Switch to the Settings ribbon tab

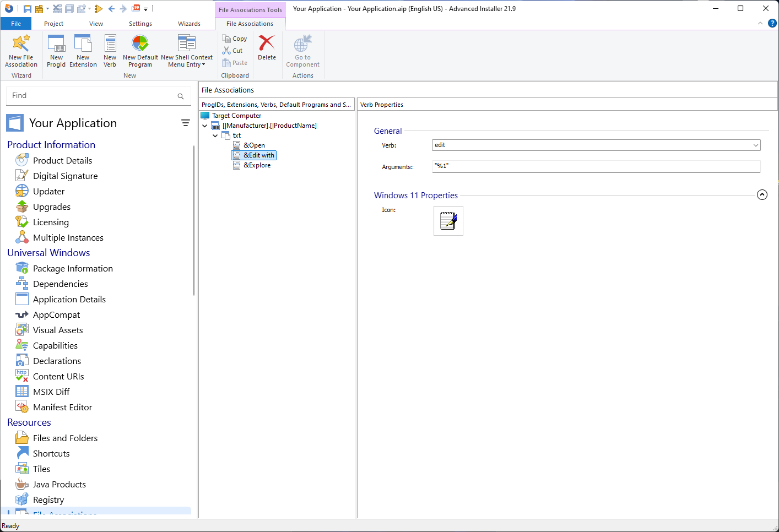pos(140,24)
